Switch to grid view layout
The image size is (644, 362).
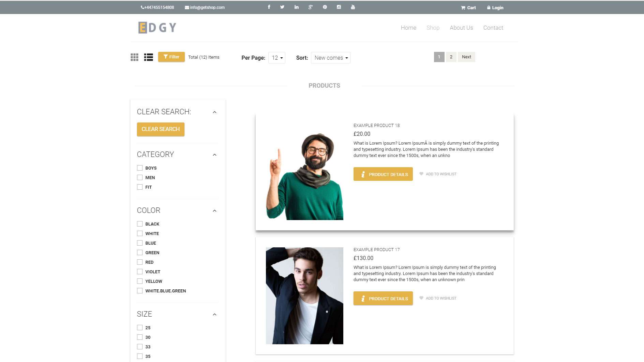134,57
